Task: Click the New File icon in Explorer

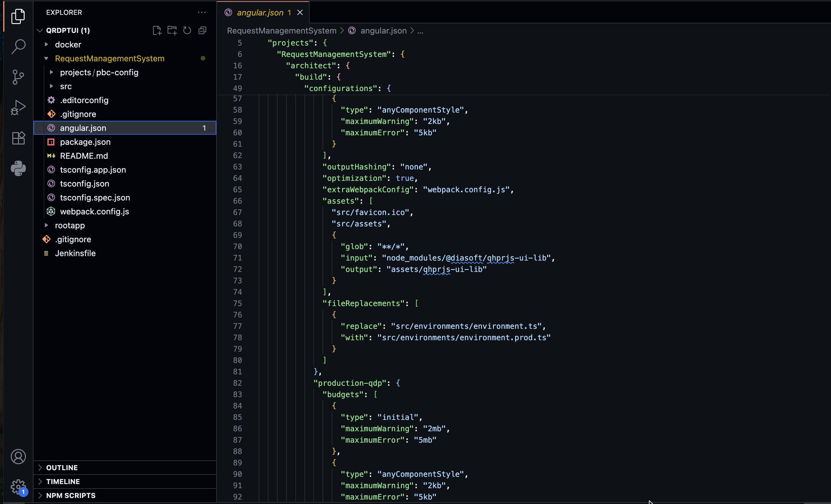Action: tap(157, 31)
